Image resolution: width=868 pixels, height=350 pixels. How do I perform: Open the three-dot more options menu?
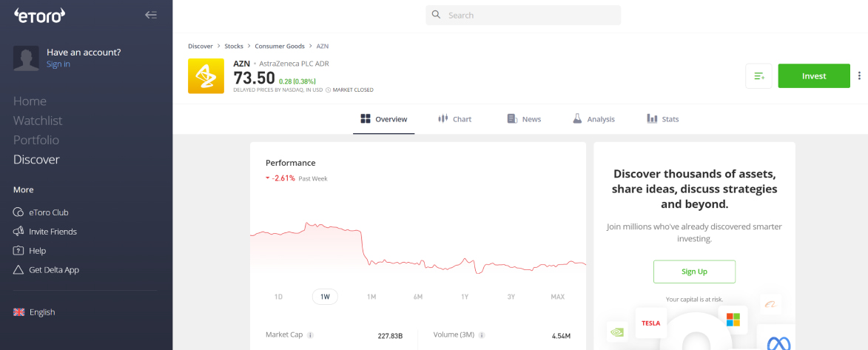pyautogui.click(x=859, y=76)
